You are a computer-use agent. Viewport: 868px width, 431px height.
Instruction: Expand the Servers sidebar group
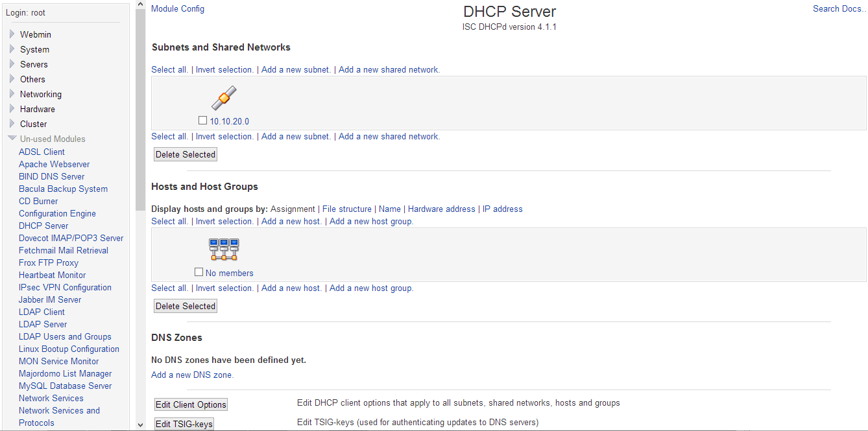click(33, 64)
